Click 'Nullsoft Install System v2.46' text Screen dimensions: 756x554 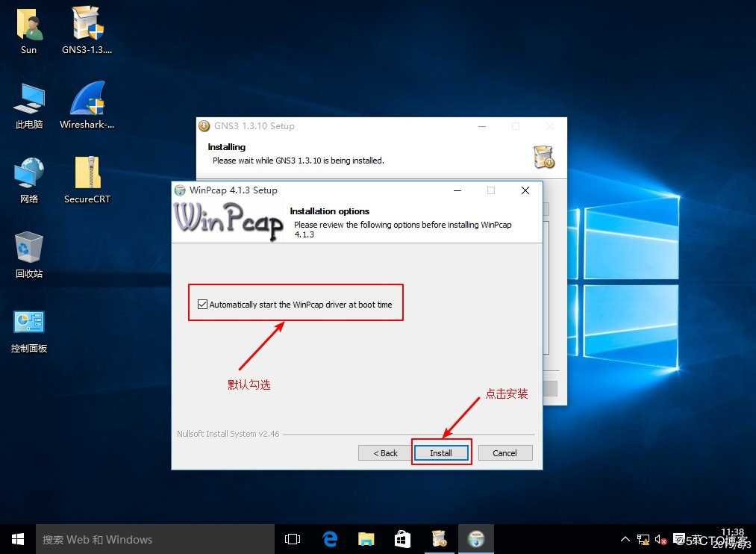[228, 434]
